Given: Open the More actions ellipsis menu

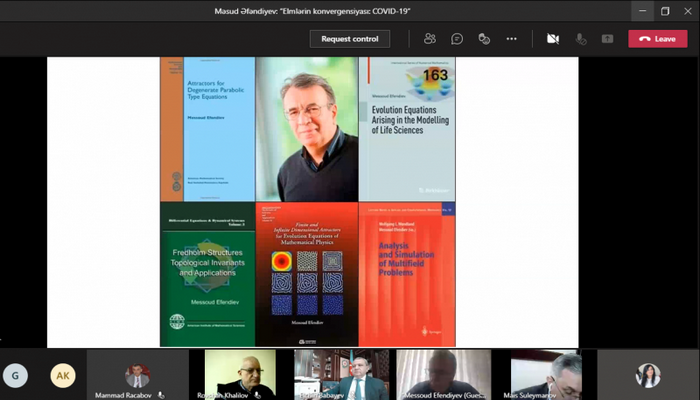Looking at the screenshot, I should [x=511, y=39].
